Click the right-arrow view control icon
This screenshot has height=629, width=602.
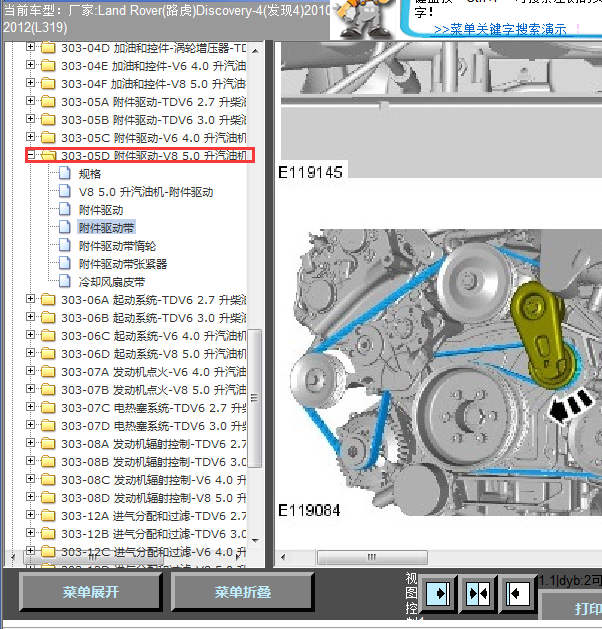coord(438,593)
